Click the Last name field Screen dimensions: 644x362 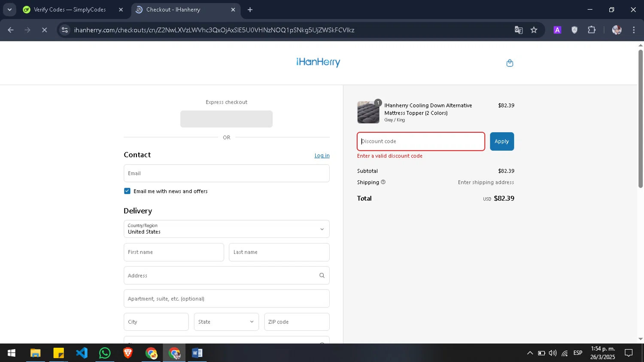coord(279,252)
